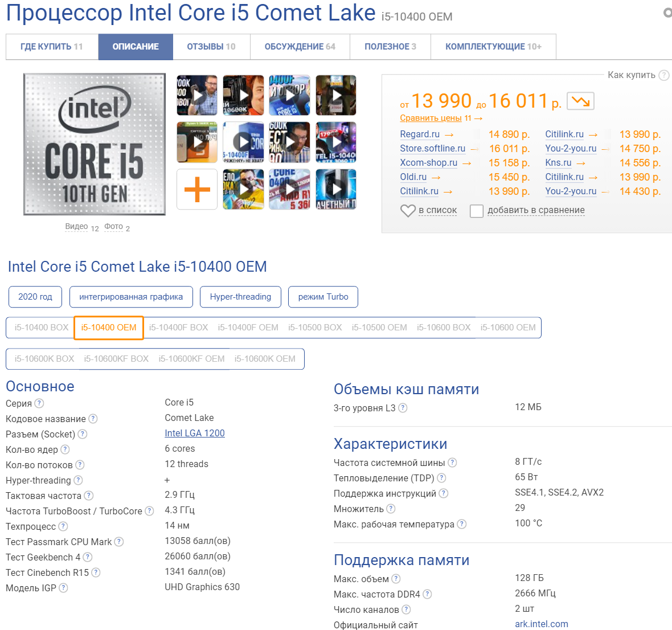The image size is (672, 630).
Task: Show help for Разъем (Socket)
Action: coord(82,434)
